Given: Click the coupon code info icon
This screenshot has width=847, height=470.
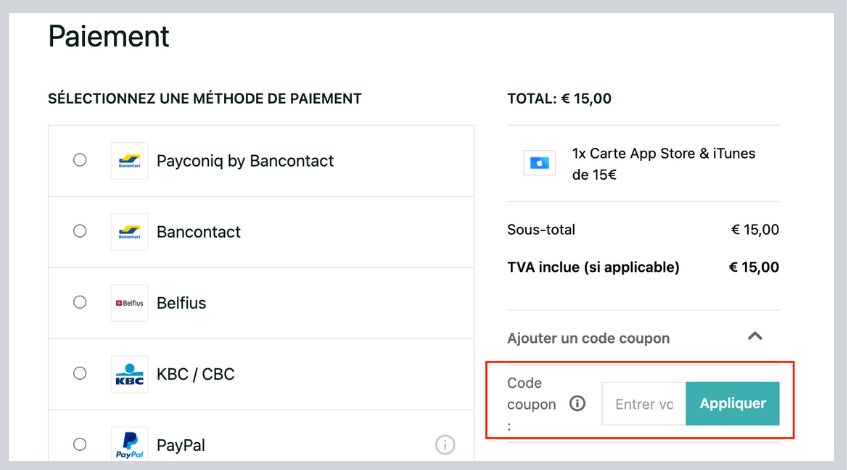Looking at the screenshot, I should [577, 404].
